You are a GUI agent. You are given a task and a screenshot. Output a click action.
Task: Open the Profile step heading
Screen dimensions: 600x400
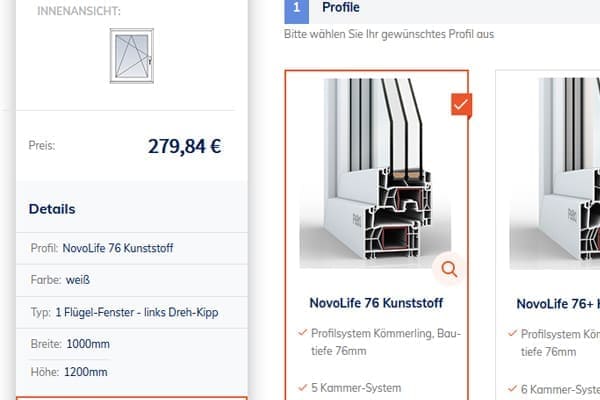341,7
